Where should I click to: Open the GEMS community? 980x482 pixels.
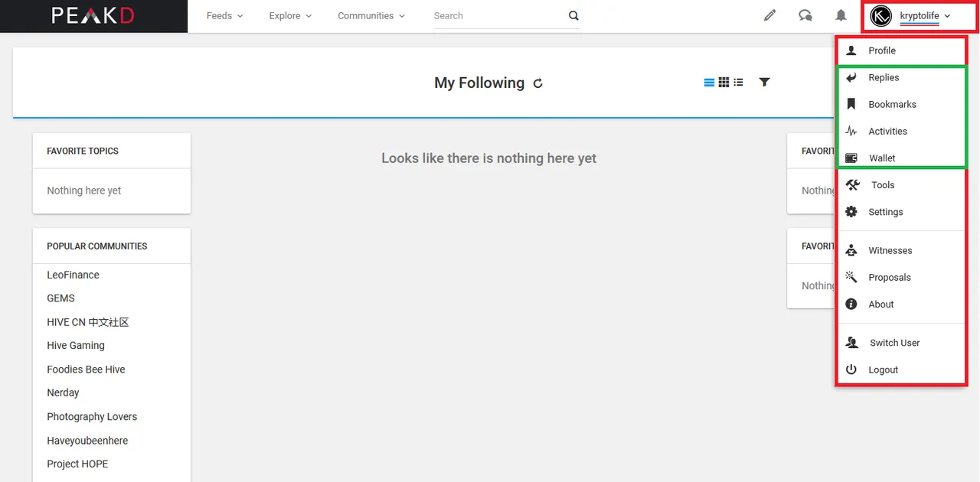pos(60,298)
